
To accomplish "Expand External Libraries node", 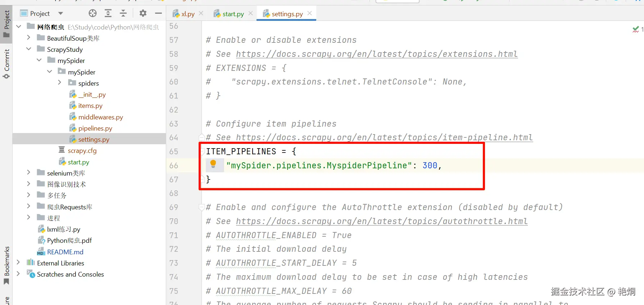I will pyautogui.click(x=18, y=263).
